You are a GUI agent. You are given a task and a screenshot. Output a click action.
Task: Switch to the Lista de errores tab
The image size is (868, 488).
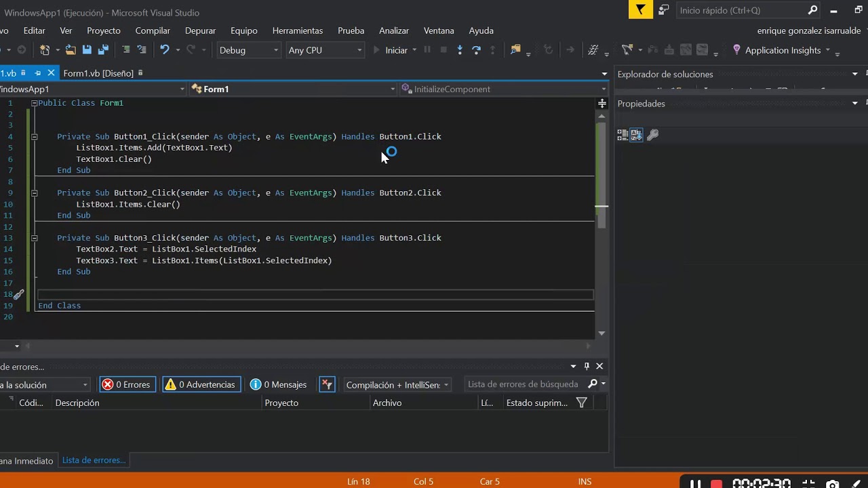click(x=94, y=460)
